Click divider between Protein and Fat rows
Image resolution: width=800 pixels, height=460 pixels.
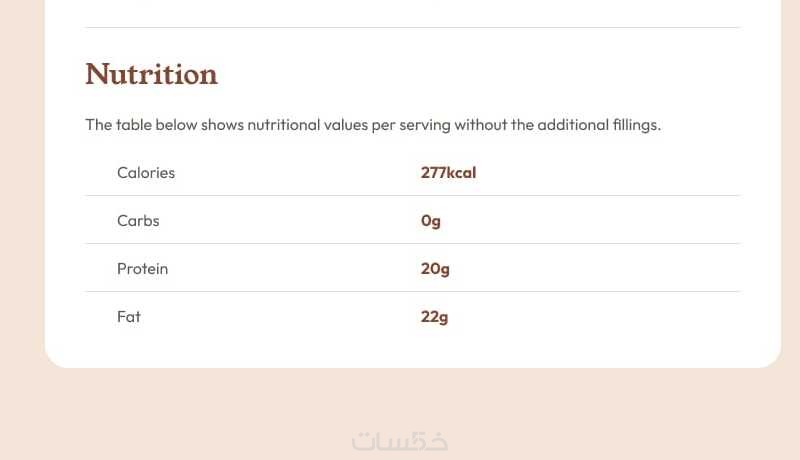click(412, 292)
